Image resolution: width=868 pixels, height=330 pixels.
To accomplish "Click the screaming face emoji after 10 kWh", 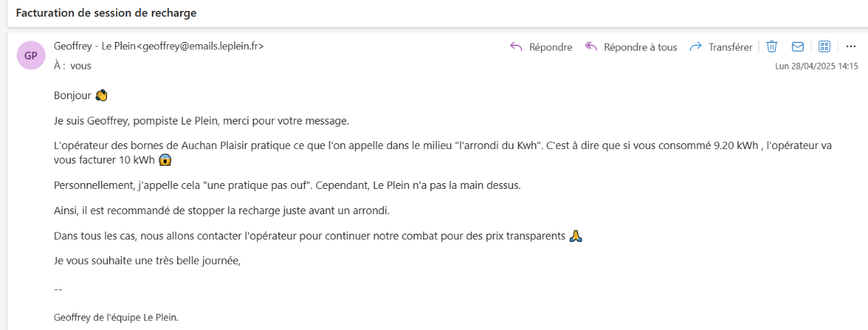I will tap(165, 160).
